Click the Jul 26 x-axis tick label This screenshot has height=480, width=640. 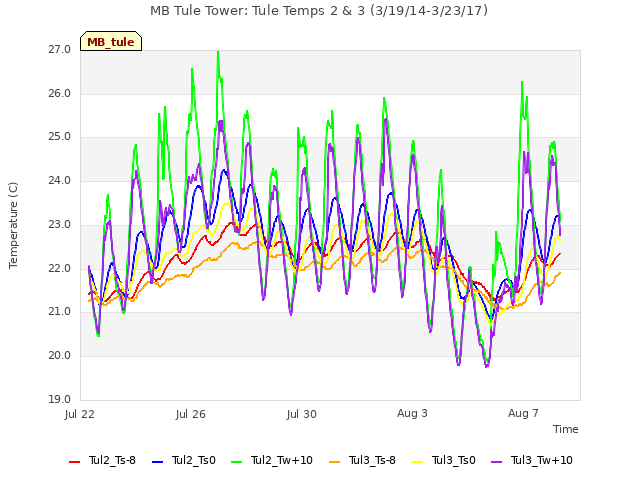191,414
